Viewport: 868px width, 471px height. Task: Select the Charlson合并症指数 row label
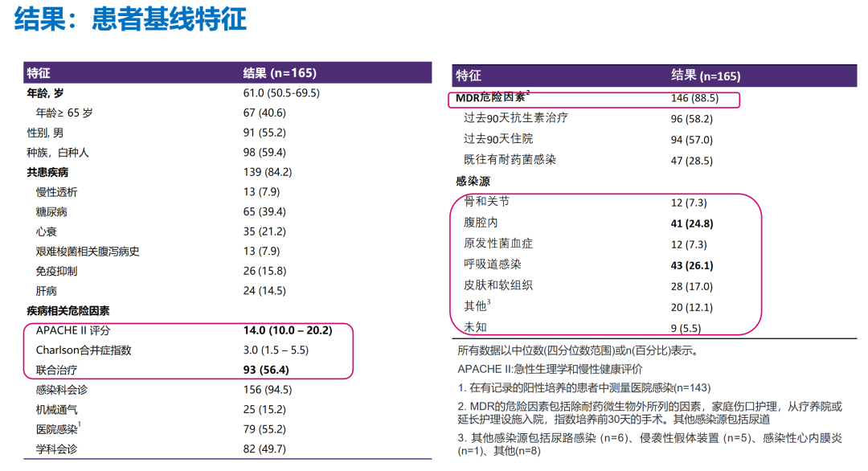84,350
